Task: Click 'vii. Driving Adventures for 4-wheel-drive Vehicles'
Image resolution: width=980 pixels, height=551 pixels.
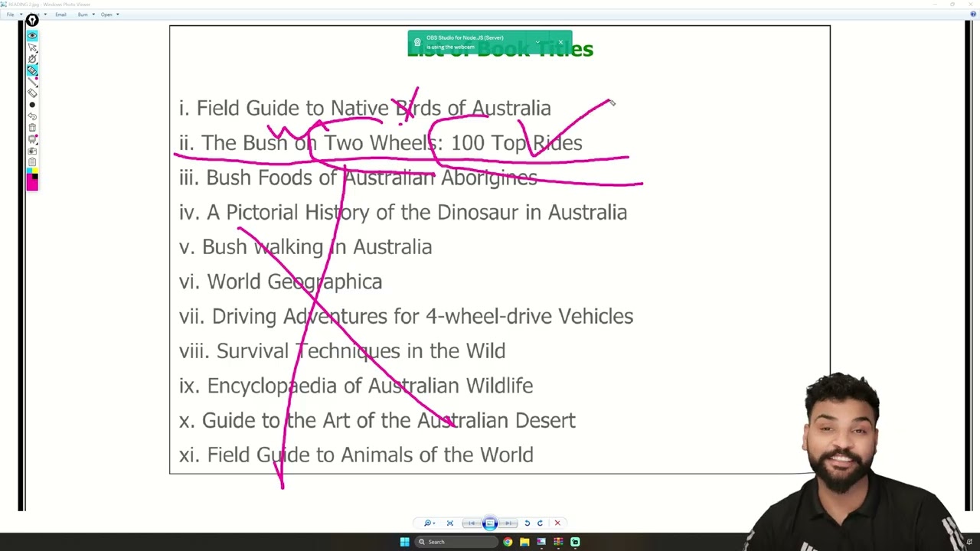Action: [406, 317]
